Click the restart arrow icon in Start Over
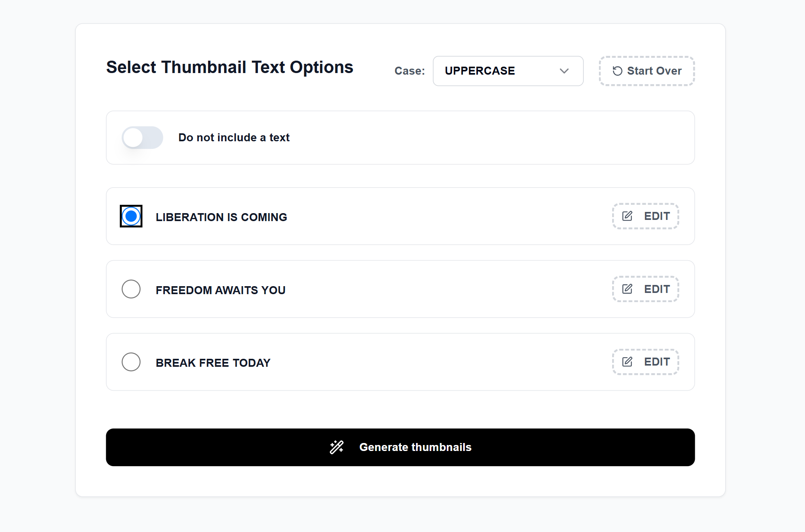The image size is (805, 532). click(617, 71)
